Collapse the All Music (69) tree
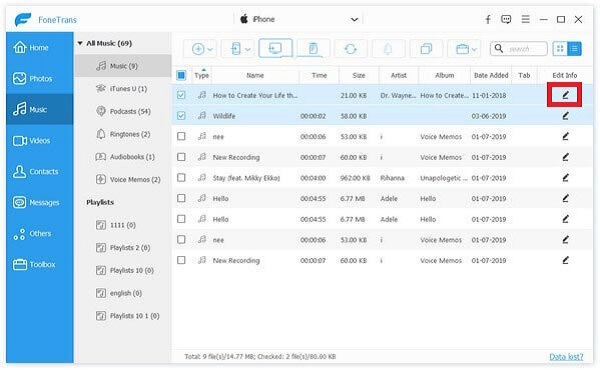The width and height of the screenshot is (600, 370). coord(80,43)
